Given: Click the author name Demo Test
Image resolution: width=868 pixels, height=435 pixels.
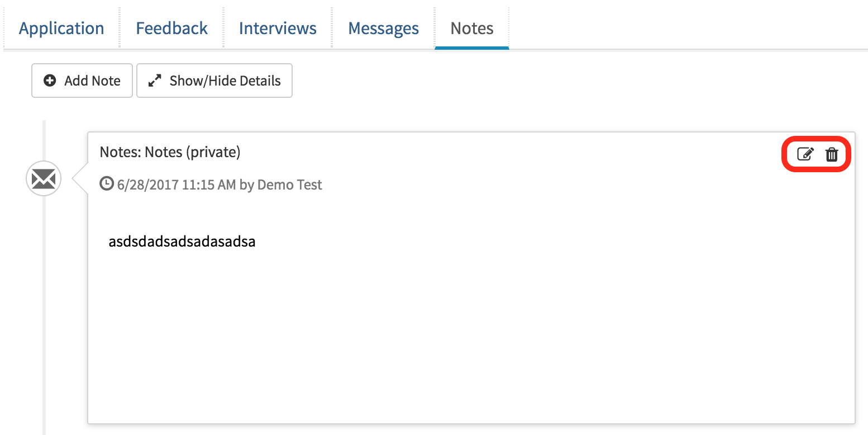Looking at the screenshot, I should point(289,185).
